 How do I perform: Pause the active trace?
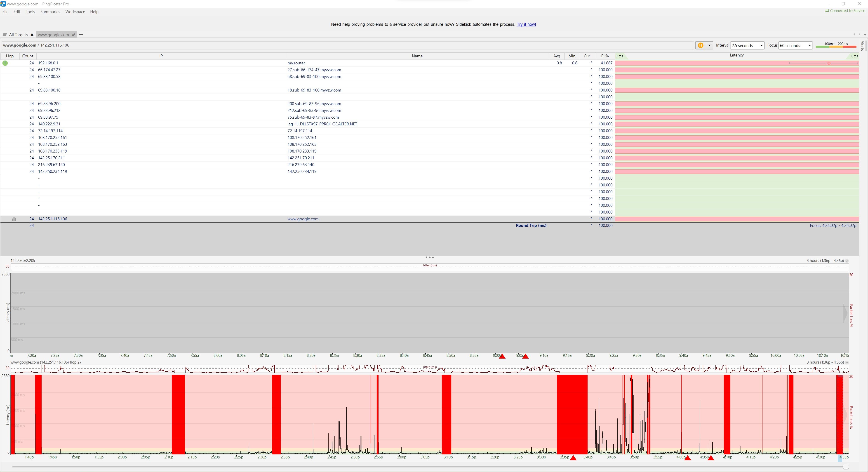tap(701, 45)
